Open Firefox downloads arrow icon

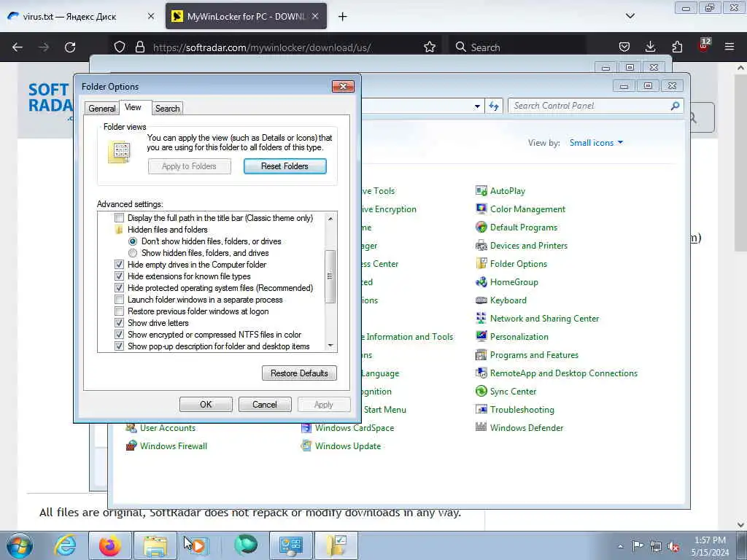point(650,47)
